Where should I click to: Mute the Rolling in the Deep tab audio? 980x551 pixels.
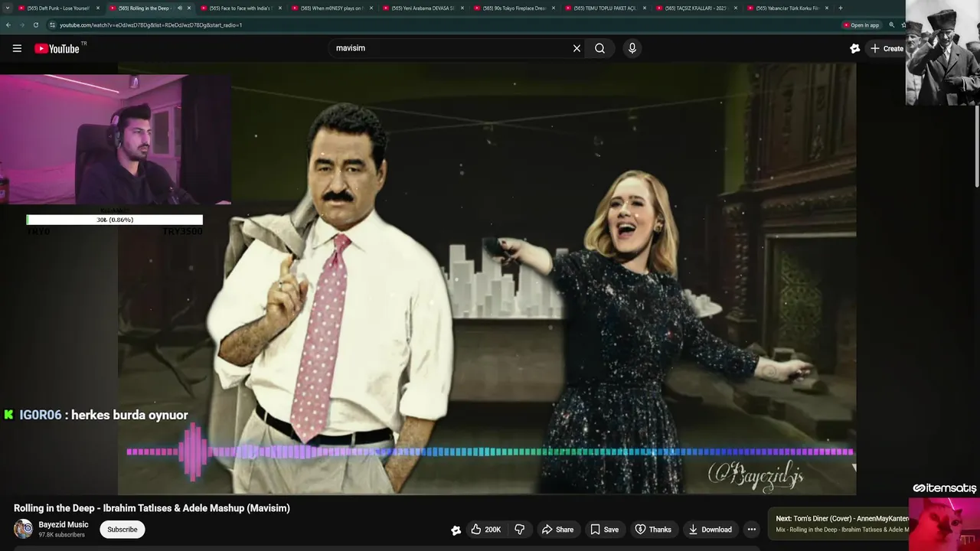[180, 8]
